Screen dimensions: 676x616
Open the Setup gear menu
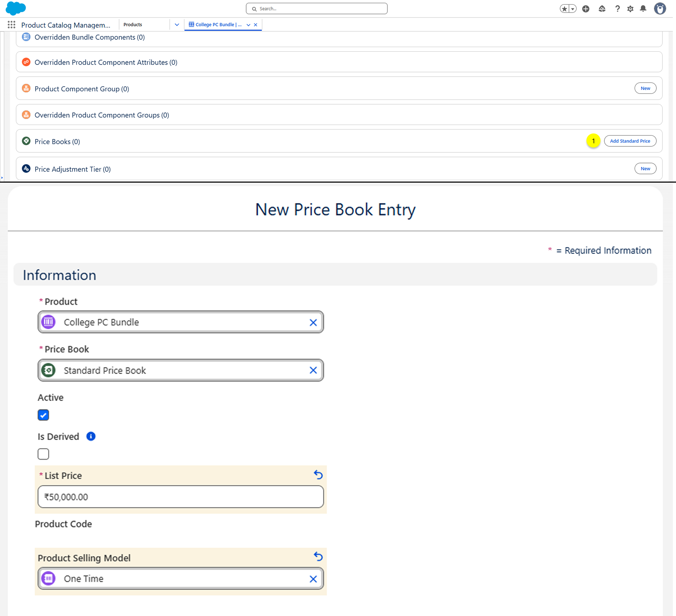(630, 9)
